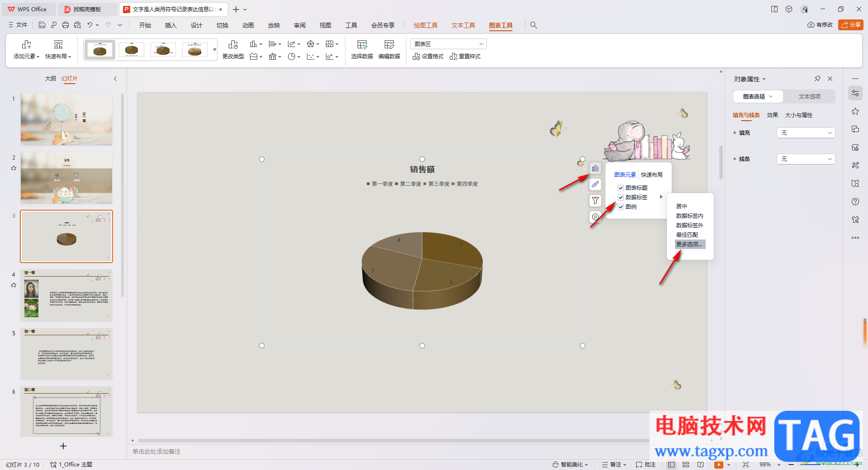Open the chart filter funnel button
This screenshot has height=470, width=868.
pyautogui.click(x=595, y=201)
